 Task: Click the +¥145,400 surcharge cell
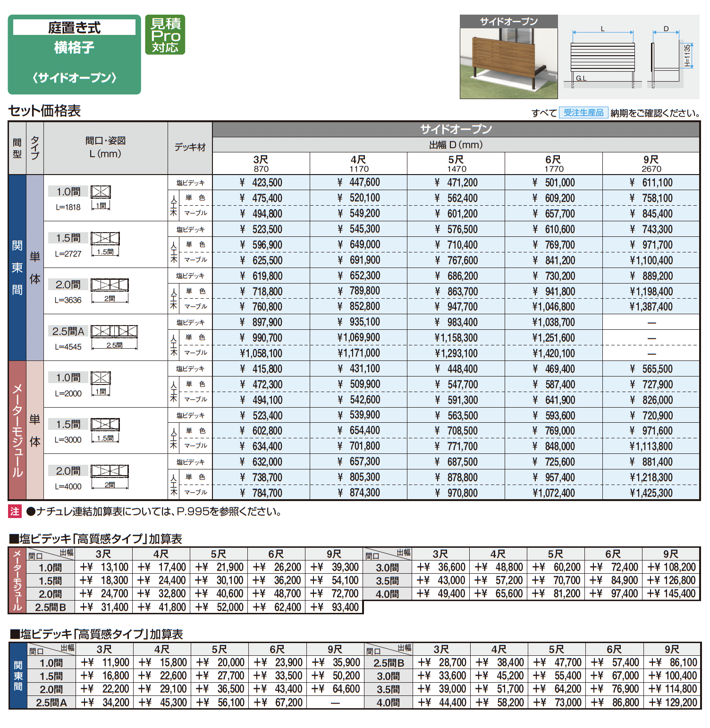pyautogui.click(x=672, y=594)
